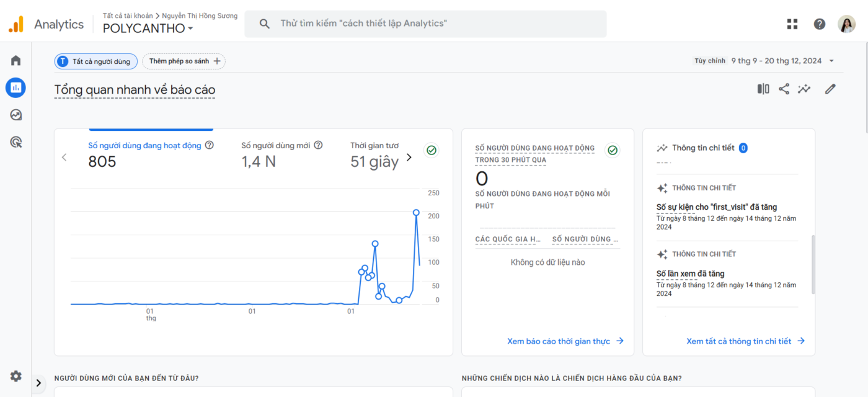Select the Tất cả người dùng segment chip

(x=95, y=61)
